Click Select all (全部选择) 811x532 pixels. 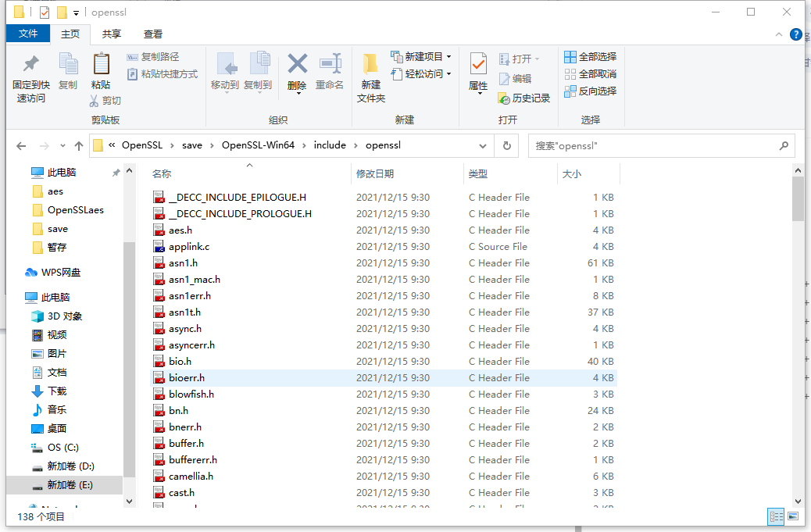[x=590, y=57]
